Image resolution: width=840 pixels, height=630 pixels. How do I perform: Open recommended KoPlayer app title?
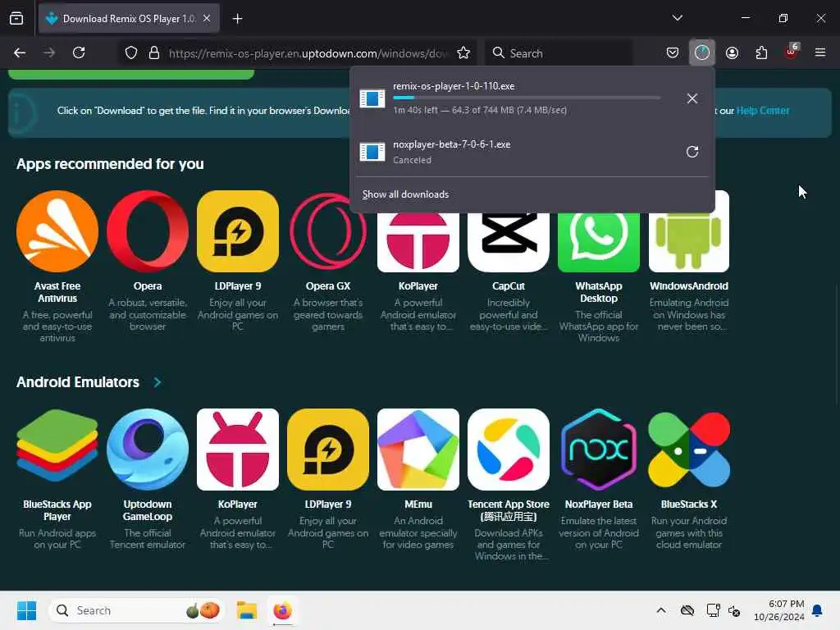click(x=418, y=286)
